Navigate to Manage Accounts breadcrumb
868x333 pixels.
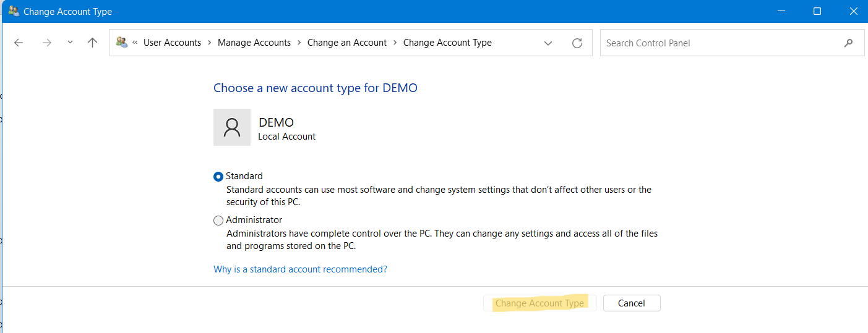click(x=254, y=43)
